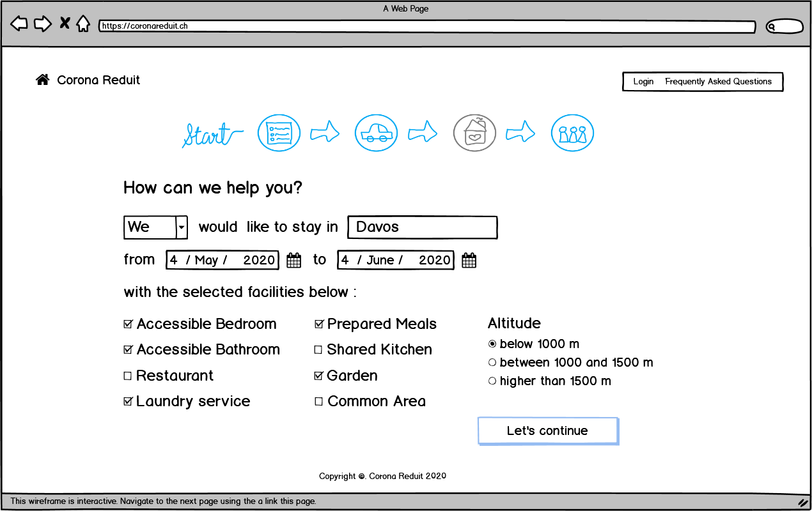Click the stop loading X icon
This screenshot has width=812, height=511.
[x=65, y=24]
